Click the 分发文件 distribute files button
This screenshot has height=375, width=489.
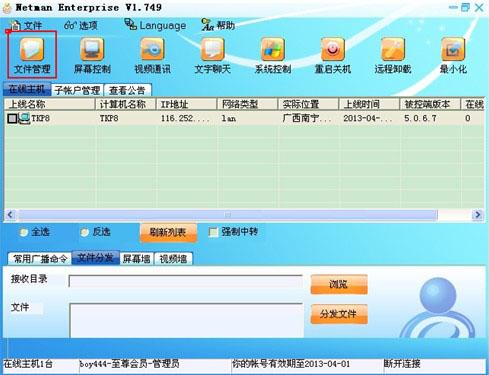pyautogui.click(x=339, y=314)
